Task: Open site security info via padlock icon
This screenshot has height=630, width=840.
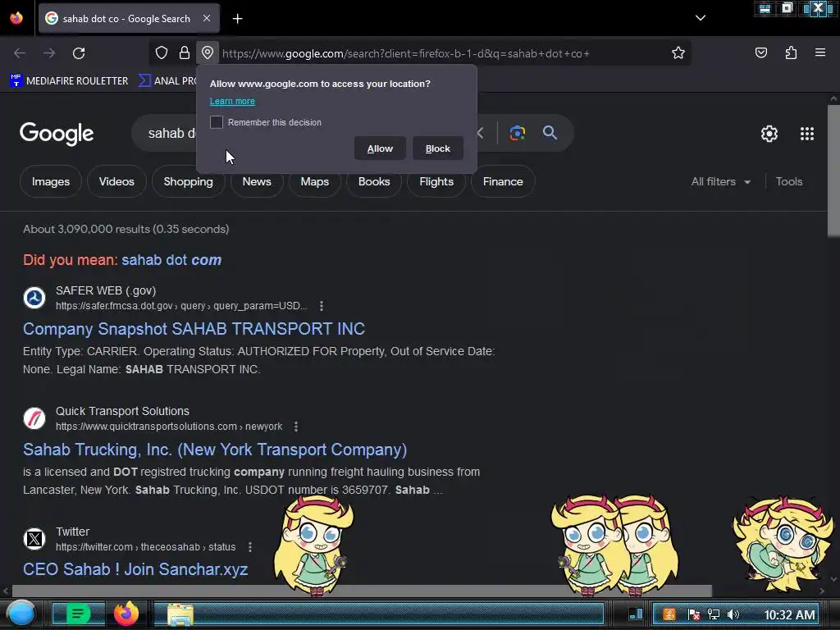Action: coord(185,53)
